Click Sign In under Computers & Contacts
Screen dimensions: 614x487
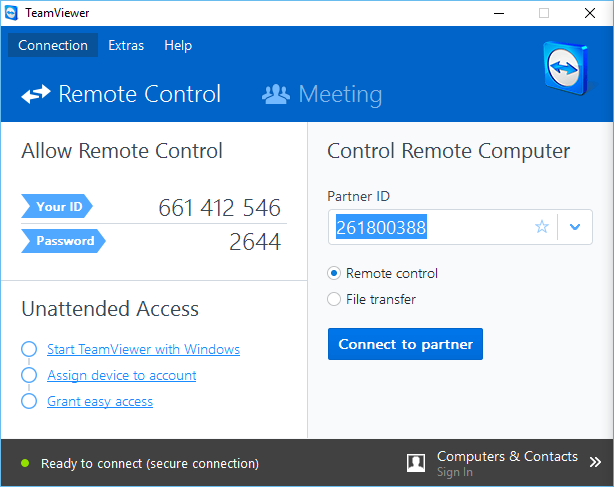[455, 472]
